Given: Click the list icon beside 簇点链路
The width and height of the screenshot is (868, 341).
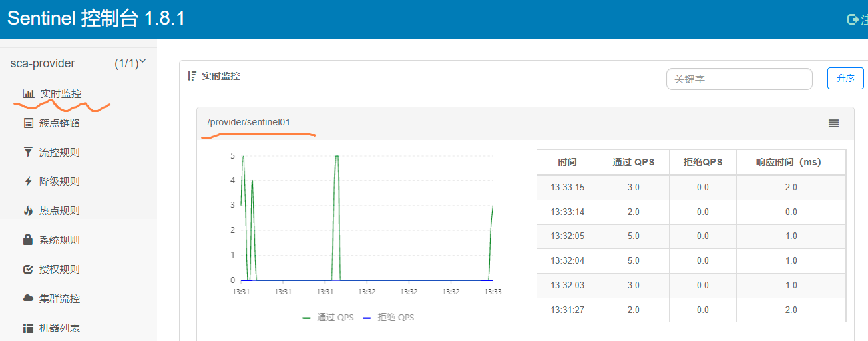Looking at the screenshot, I should click(28, 123).
